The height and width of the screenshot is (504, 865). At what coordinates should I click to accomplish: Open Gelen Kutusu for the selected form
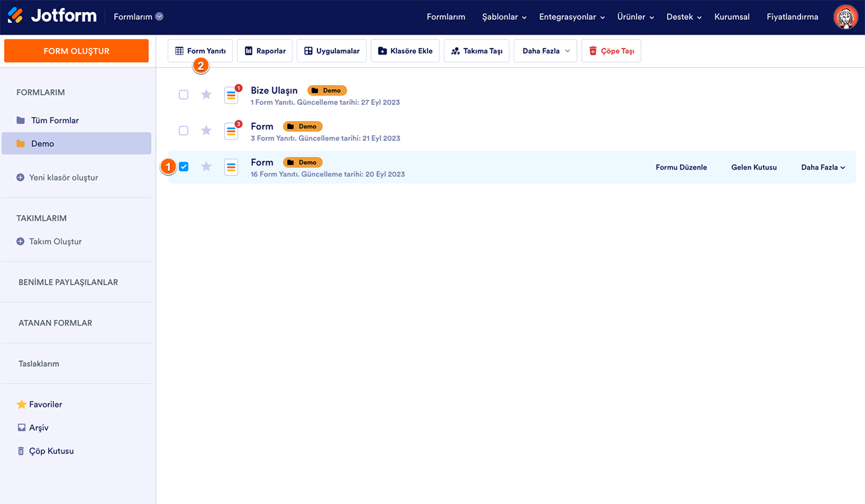pos(754,168)
